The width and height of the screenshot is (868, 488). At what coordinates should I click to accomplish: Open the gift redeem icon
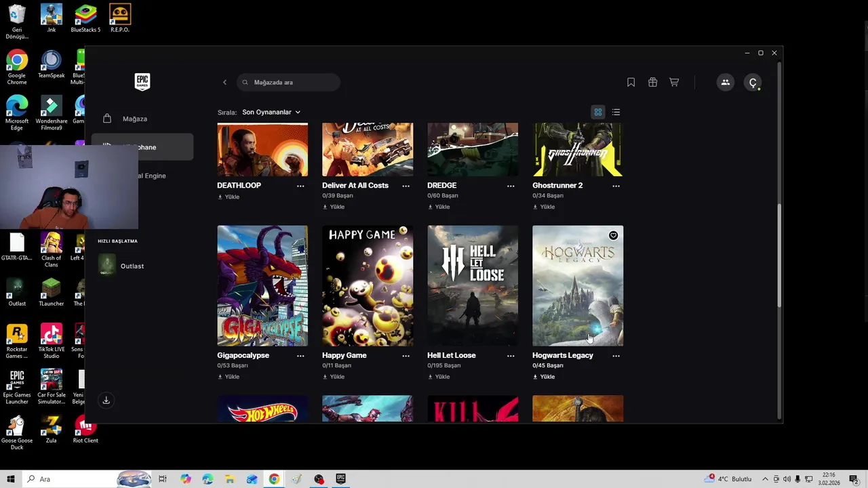coord(652,82)
